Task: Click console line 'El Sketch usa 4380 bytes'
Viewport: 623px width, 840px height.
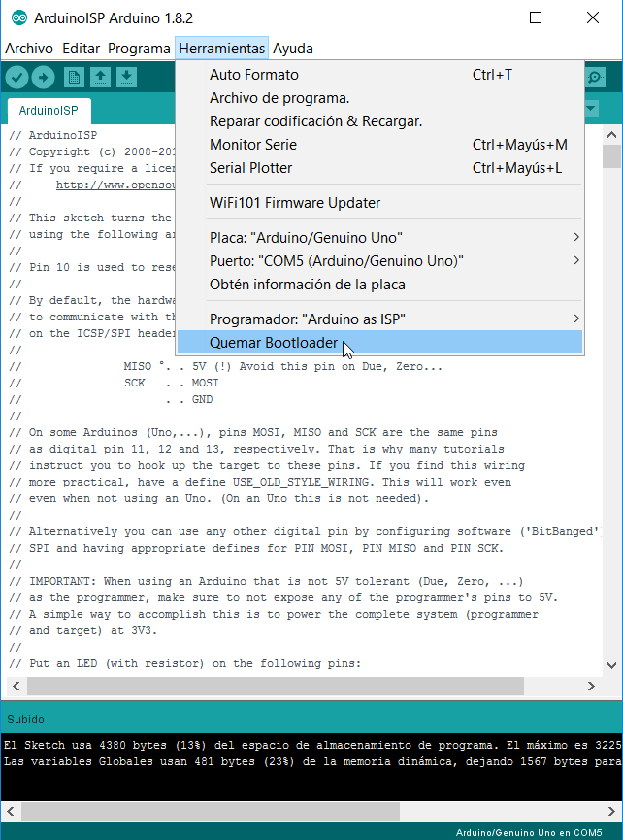Action: (312, 745)
